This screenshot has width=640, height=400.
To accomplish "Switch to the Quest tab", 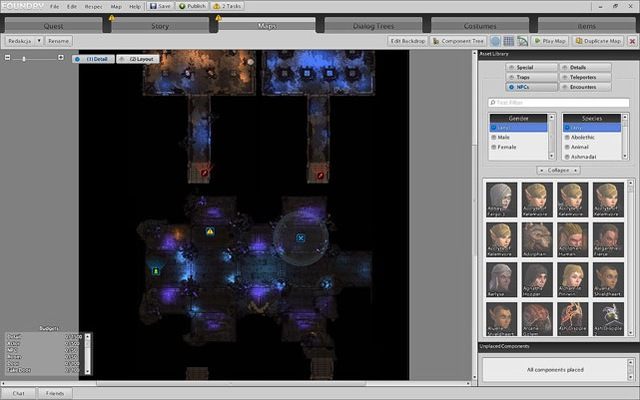I will point(53,26).
